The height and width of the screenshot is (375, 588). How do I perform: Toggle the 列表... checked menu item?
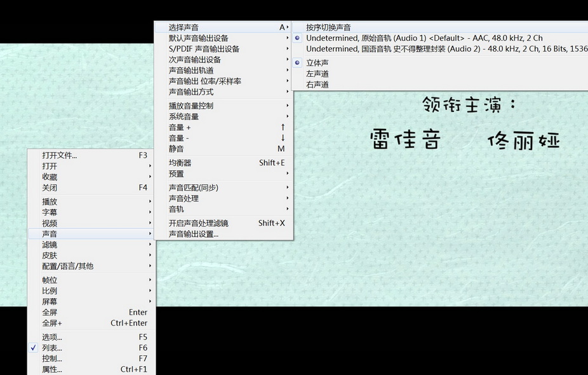(x=52, y=348)
